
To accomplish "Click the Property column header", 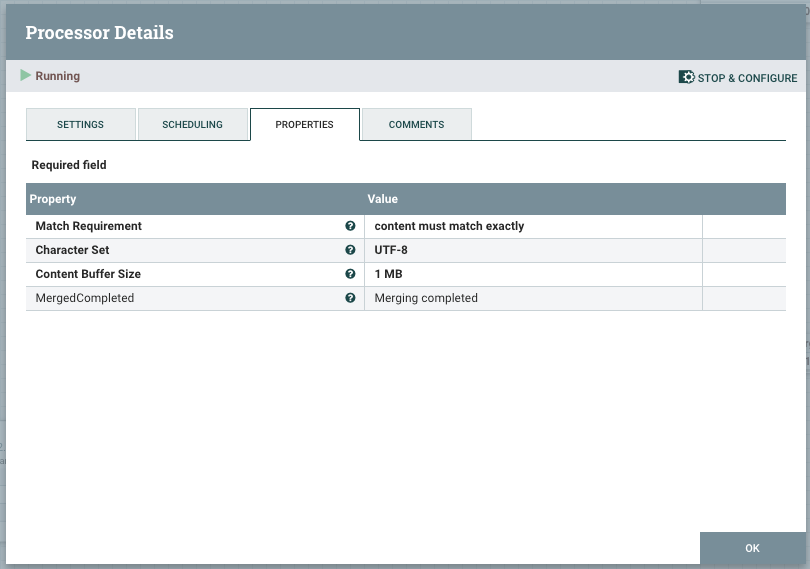I will pyautogui.click(x=53, y=199).
